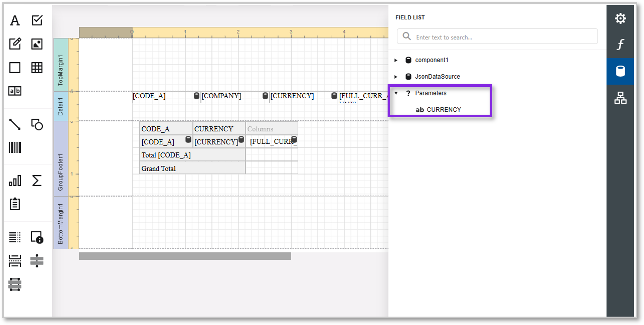The width and height of the screenshot is (644, 325).
Task: Select the Page Break tool
Action: (15, 261)
